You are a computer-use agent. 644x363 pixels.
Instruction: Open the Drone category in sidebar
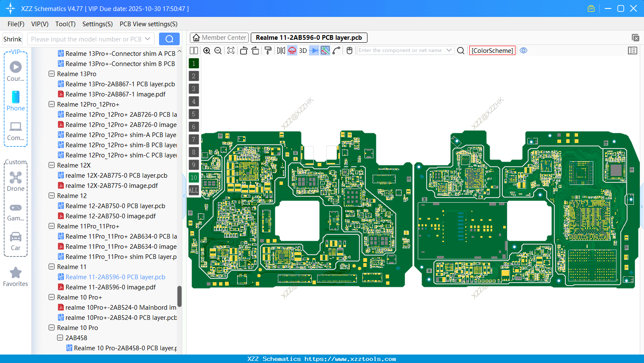[x=16, y=181]
